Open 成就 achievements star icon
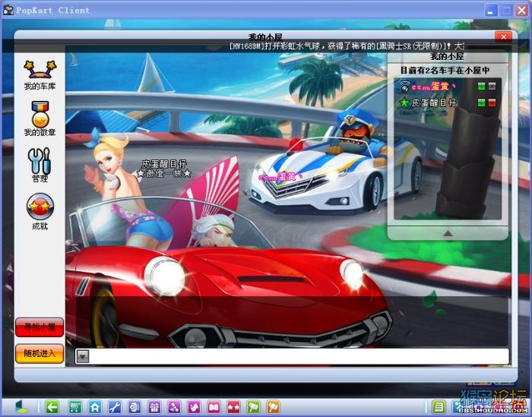This screenshot has height=417, width=532. point(40,211)
